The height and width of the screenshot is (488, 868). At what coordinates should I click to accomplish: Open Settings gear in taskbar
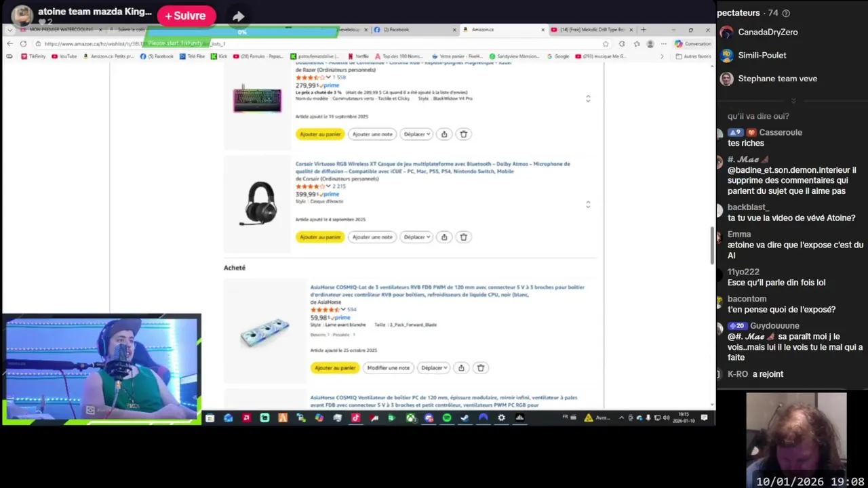coord(501,418)
